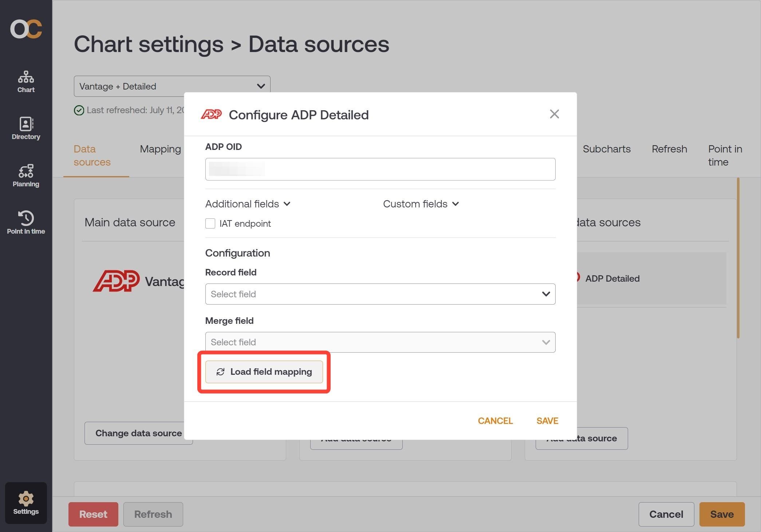Open the Directory icon in sidebar
The image size is (761, 532).
pyautogui.click(x=26, y=128)
